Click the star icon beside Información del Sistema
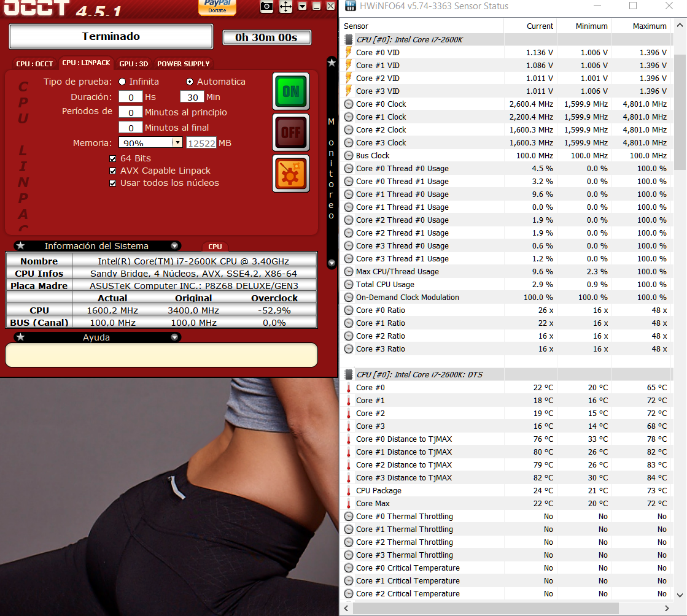Viewport: 687px width, 616px height. [x=20, y=246]
